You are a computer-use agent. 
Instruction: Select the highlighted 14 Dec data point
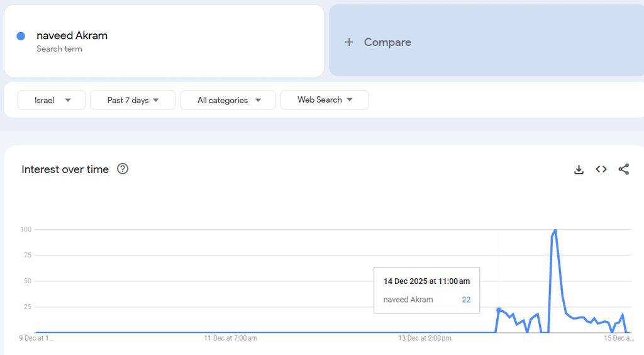(x=499, y=310)
